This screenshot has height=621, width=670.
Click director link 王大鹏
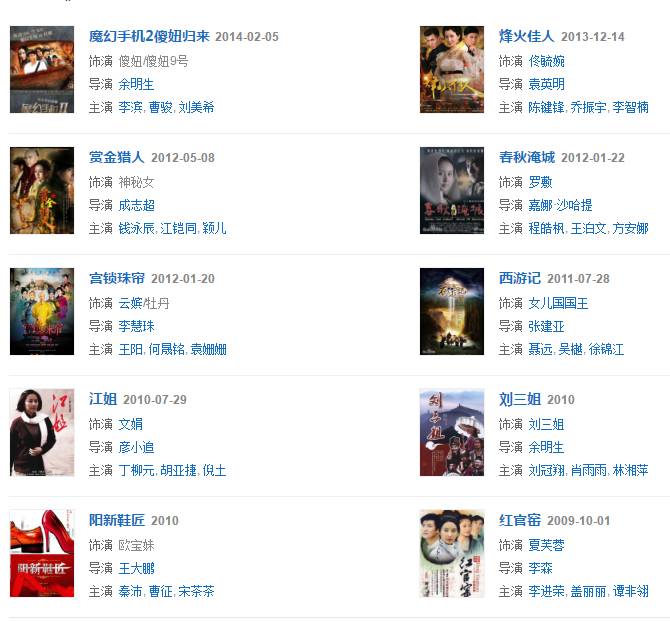click(136, 568)
